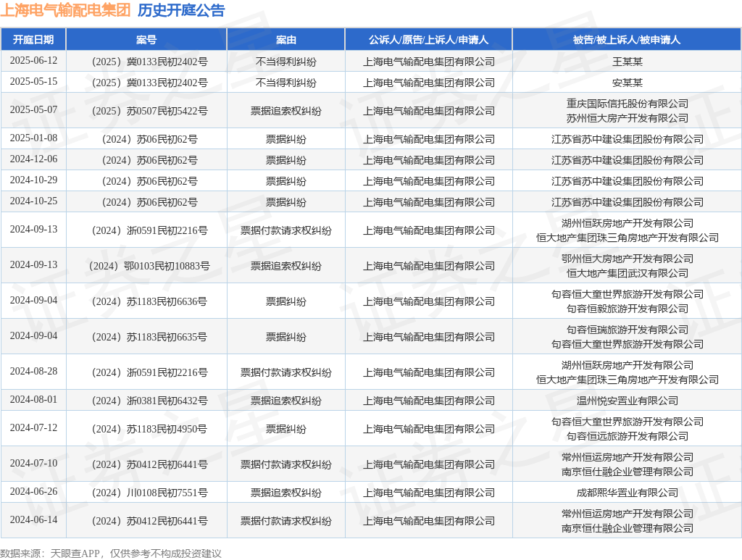Image resolution: width=742 pixels, height=560 pixels.
Task: Select the date cell 2024-12-06
Action: [33, 159]
